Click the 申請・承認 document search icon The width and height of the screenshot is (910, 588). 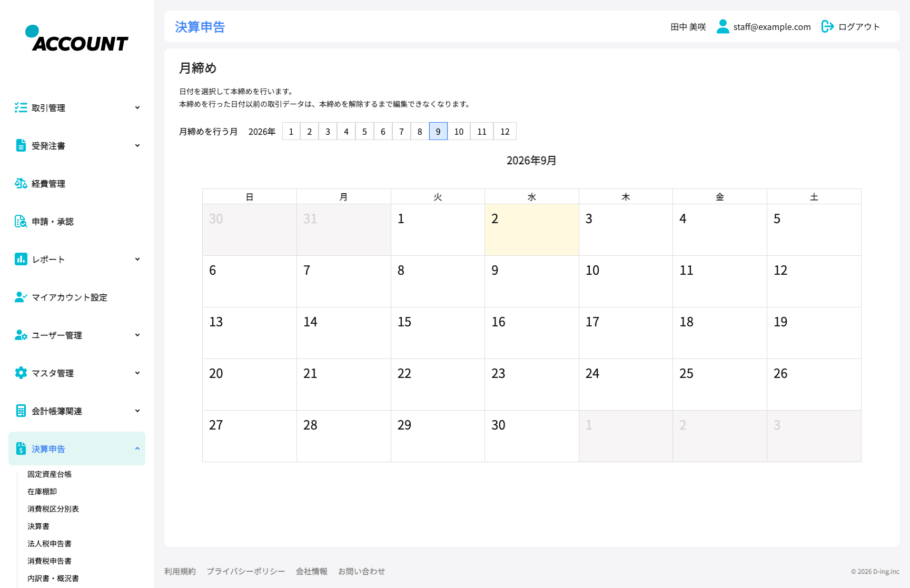[21, 222]
